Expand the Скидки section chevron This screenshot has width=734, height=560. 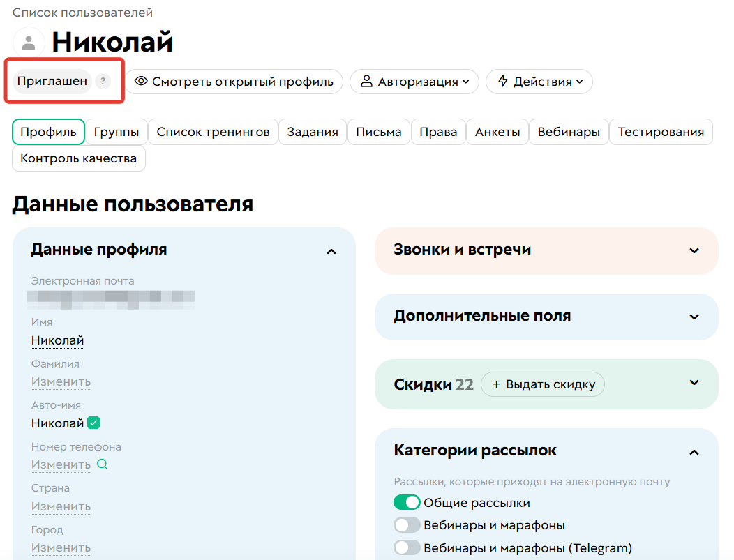(x=694, y=382)
